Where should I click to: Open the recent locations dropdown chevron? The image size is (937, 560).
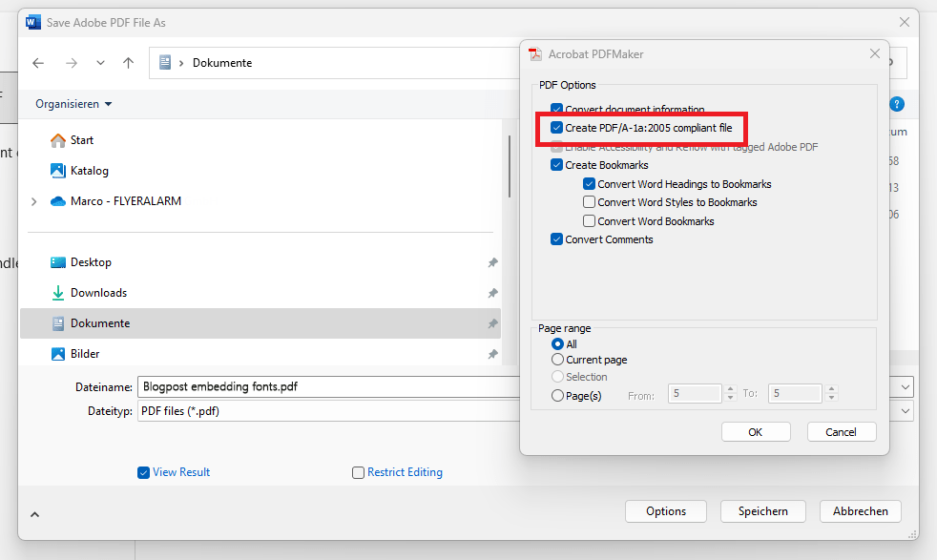[100, 63]
